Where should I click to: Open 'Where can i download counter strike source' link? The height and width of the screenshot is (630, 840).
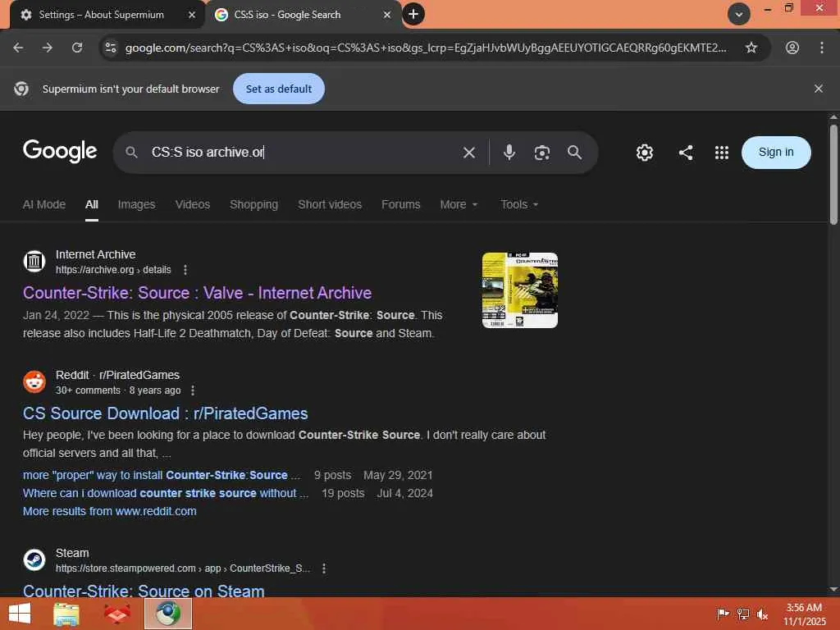[x=166, y=493]
